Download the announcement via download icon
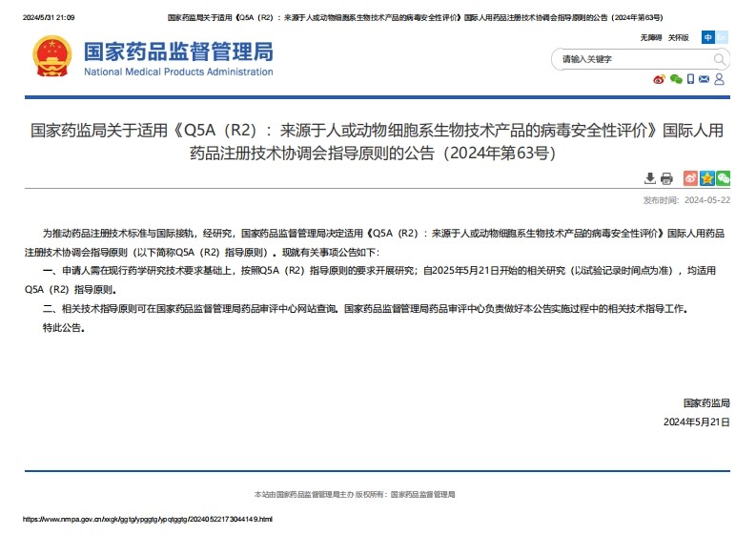 pyautogui.click(x=650, y=178)
